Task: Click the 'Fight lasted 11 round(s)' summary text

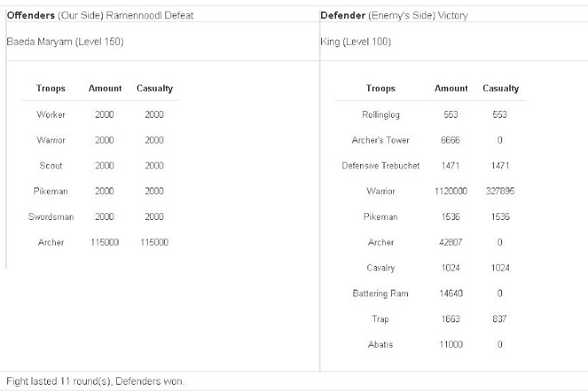Action: pyautogui.click(x=96, y=381)
